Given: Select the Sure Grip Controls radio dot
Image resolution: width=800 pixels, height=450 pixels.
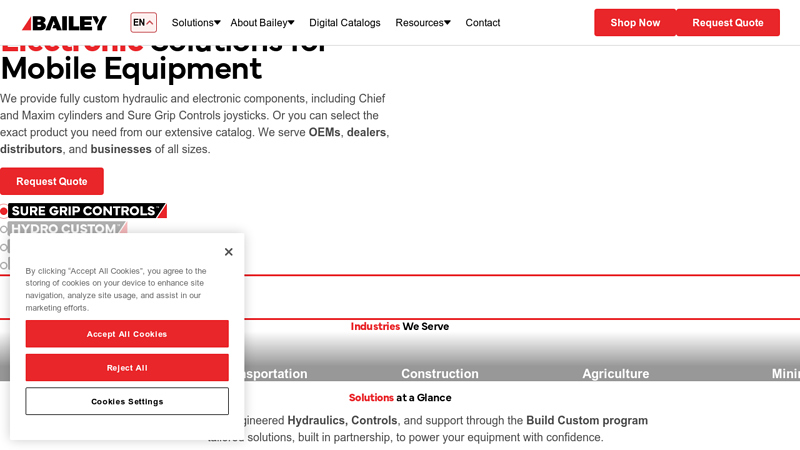Looking at the screenshot, I should click(x=4, y=211).
